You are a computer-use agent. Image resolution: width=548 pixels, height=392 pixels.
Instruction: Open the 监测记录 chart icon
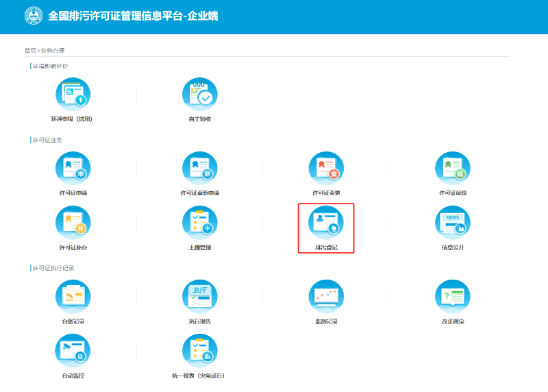[326, 297]
